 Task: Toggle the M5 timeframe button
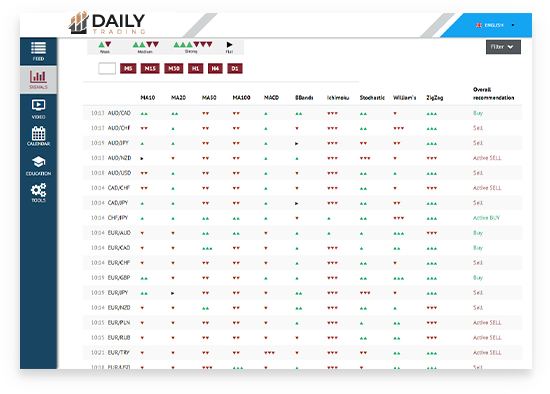(128, 68)
